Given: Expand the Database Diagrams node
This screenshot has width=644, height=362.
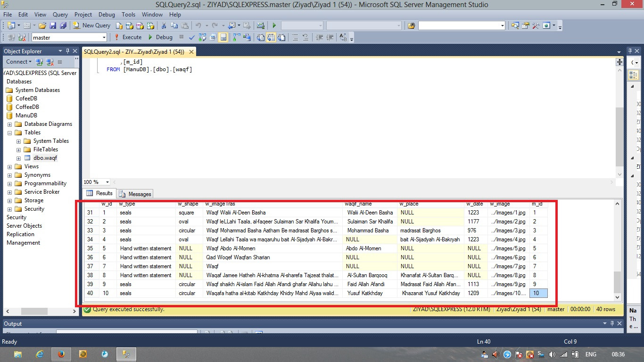Looking at the screenshot, I should tap(9, 124).
